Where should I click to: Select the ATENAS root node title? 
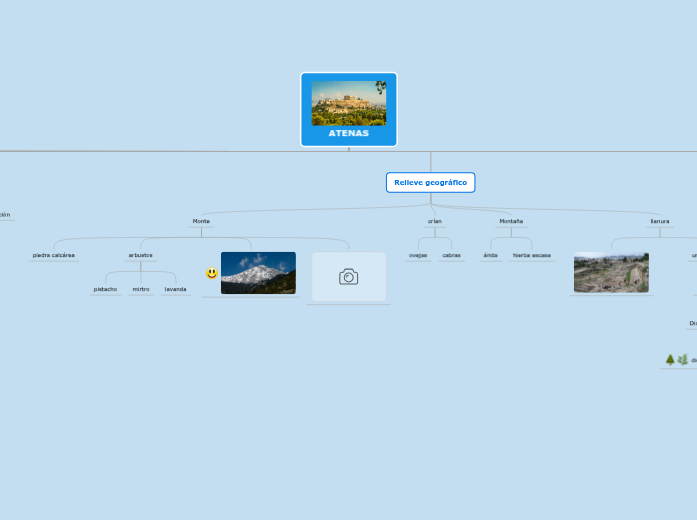click(x=348, y=133)
